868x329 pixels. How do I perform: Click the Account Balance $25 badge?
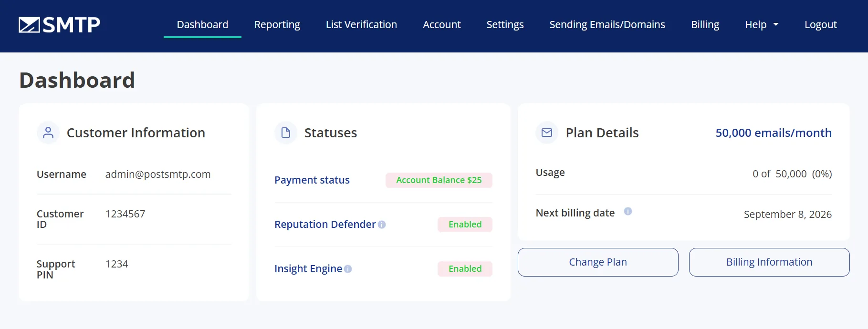439,180
